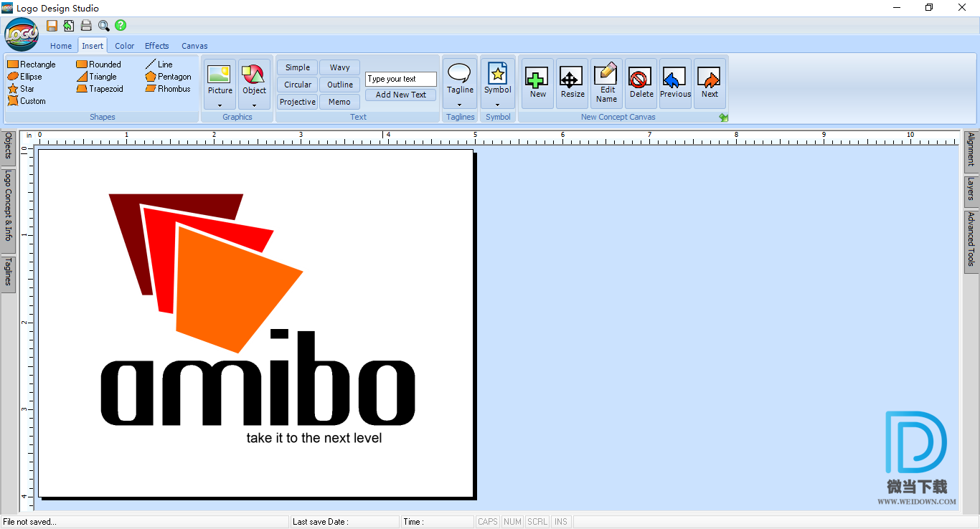Image resolution: width=980 pixels, height=529 pixels.
Task: Choose the Outline text style
Action: point(340,85)
